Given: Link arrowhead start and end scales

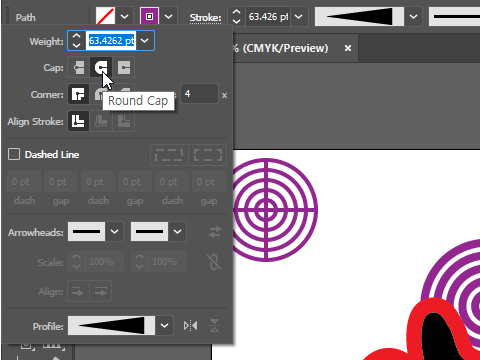Looking at the screenshot, I should [x=214, y=262].
